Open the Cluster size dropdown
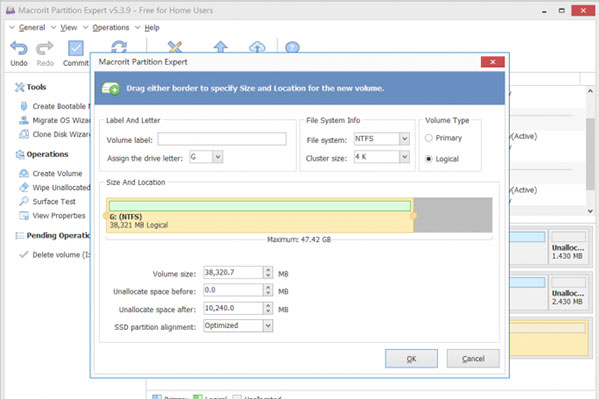This screenshot has height=399, width=600. [404, 156]
